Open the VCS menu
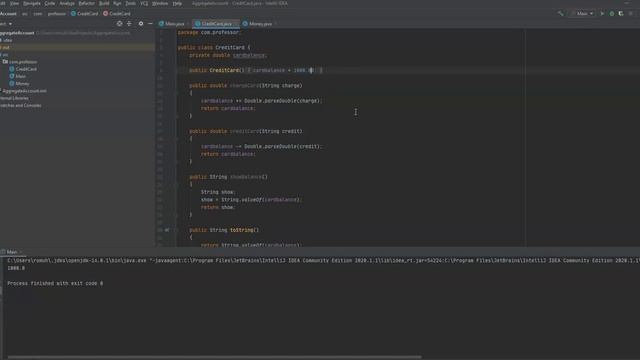The height and width of the screenshot is (360, 640). point(144,3)
